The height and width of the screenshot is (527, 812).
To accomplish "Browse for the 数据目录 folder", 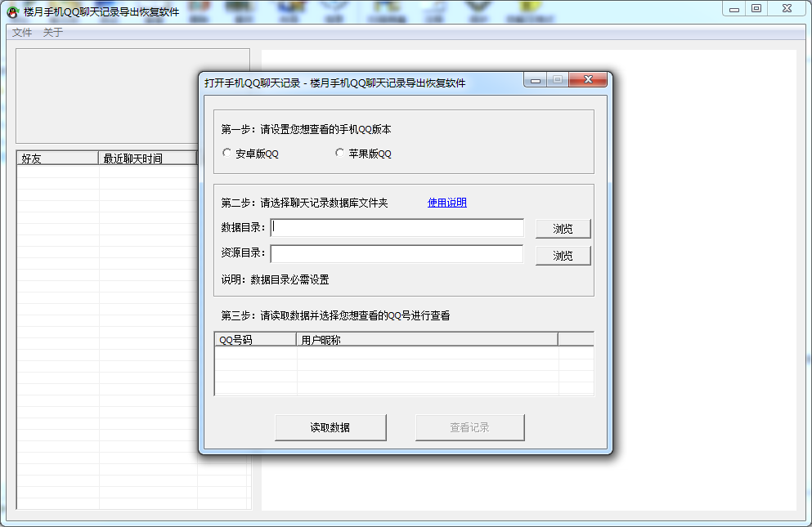I will point(563,229).
